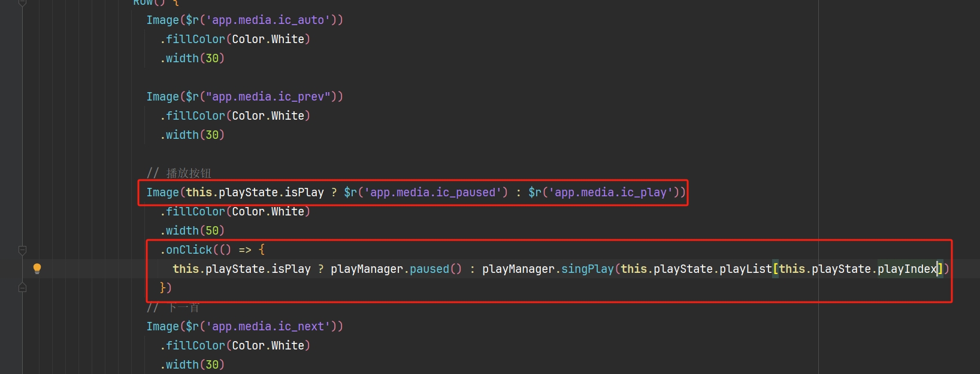Click the width value 50
Viewport: 980px width, 374px height.
(x=212, y=230)
